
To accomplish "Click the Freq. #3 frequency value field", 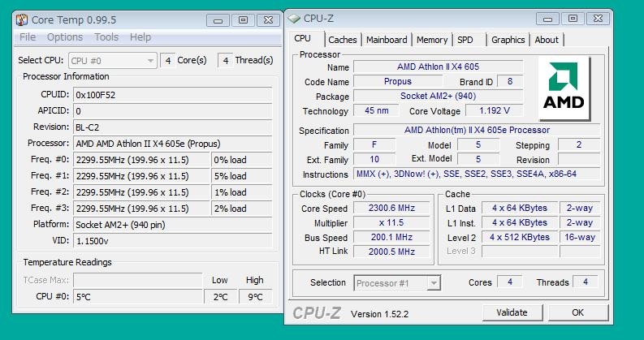I will 141,209.
